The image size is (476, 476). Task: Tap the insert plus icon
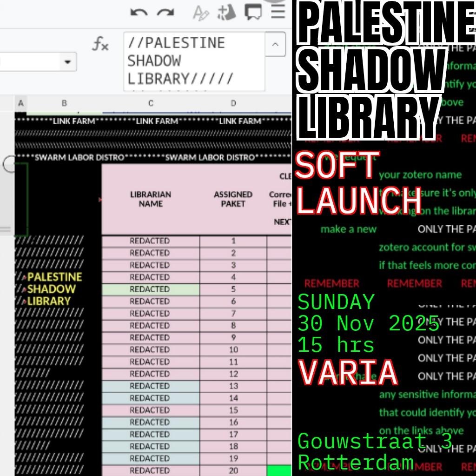pyautogui.click(x=227, y=13)
